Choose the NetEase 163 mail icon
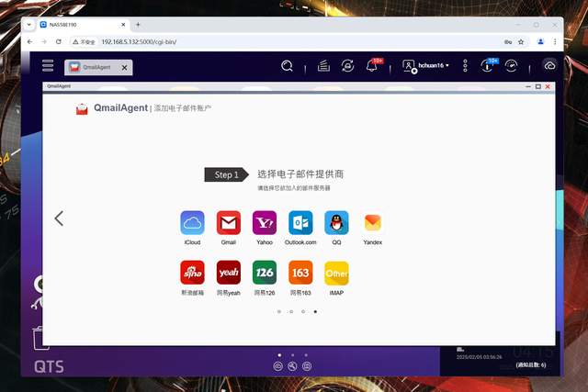Image resolution: width=588 pixels, height=392 pixels. point(300,273)
